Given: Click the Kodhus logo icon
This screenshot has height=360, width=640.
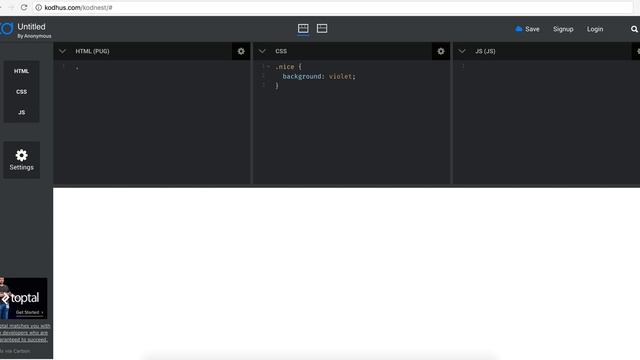Looking at the screenshot, I should point(7,29).
